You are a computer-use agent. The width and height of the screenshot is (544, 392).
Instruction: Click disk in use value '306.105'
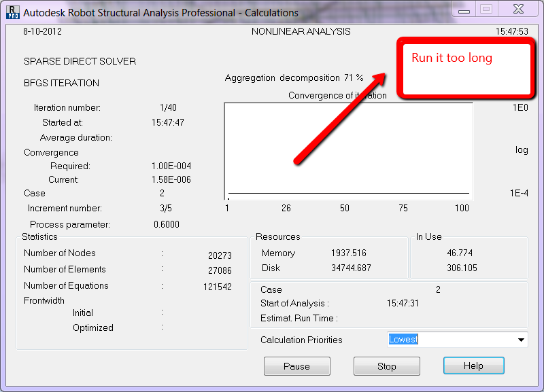pyautogui.click(x=462, y=268)
